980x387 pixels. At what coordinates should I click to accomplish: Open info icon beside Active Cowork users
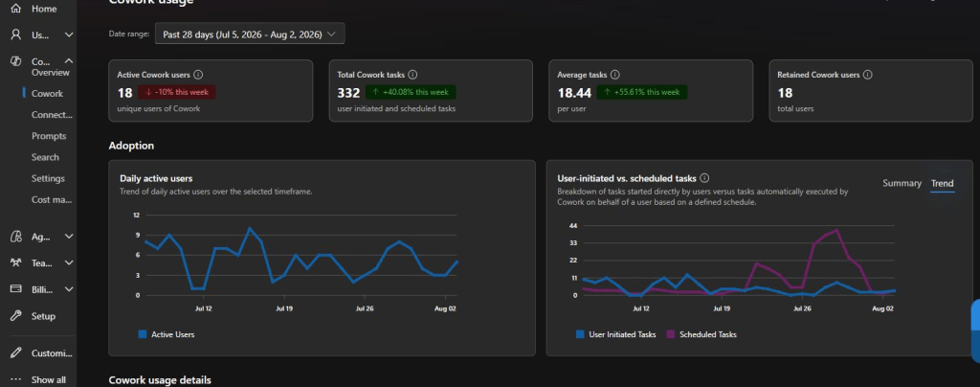tap(198, 75)
